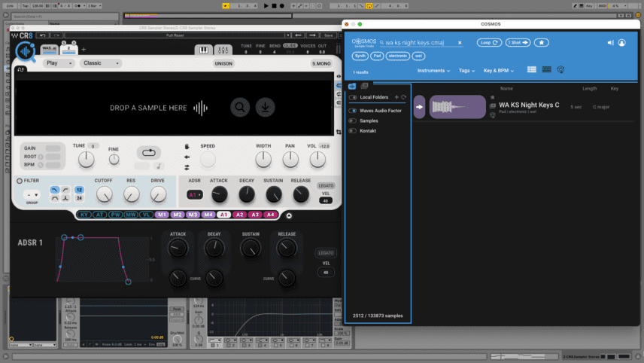Select the high-pass filter shape

tap(65, 190)
